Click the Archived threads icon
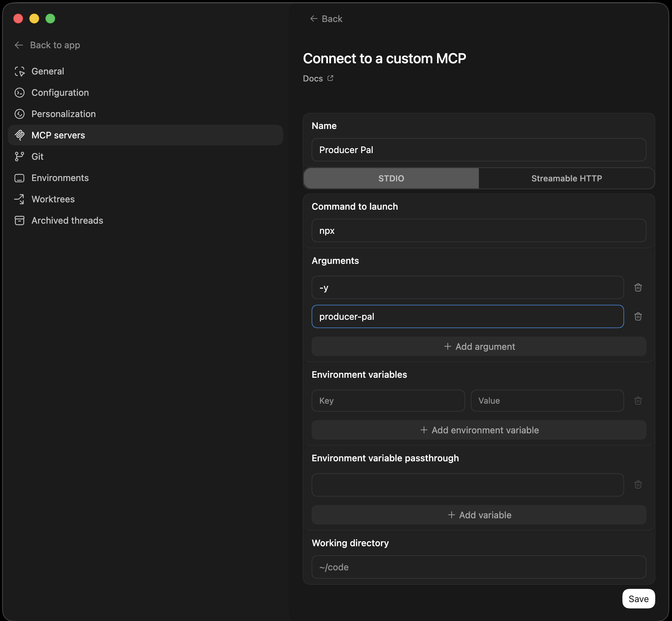672x621 pixels. 20,221
